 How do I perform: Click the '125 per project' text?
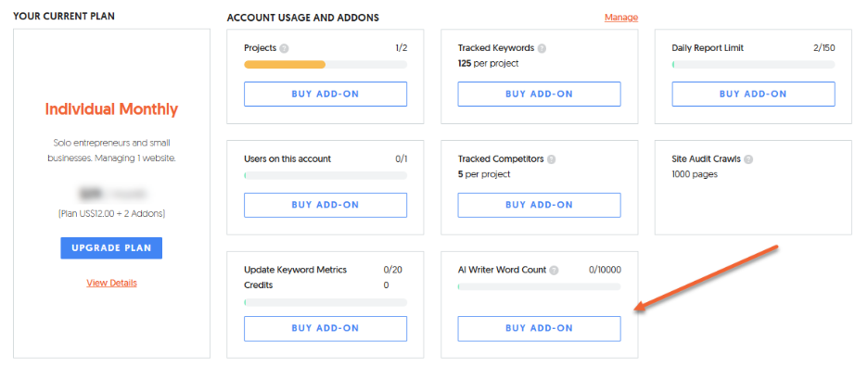[488, 64]
